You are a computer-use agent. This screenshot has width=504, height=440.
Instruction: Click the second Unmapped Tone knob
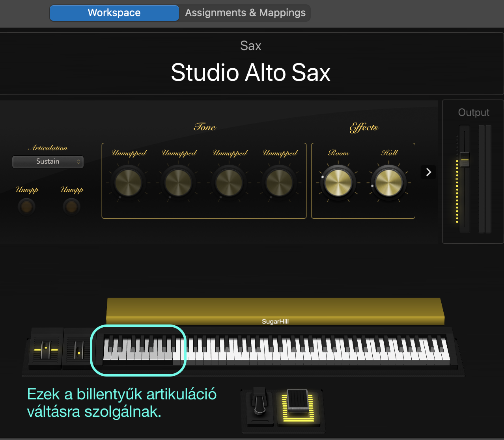[178, 183]
